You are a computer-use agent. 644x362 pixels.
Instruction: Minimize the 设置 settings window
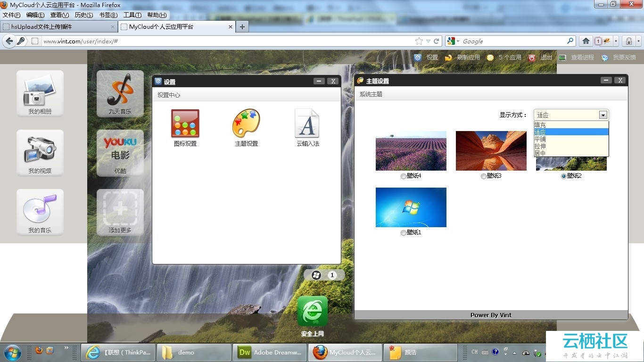320,81
